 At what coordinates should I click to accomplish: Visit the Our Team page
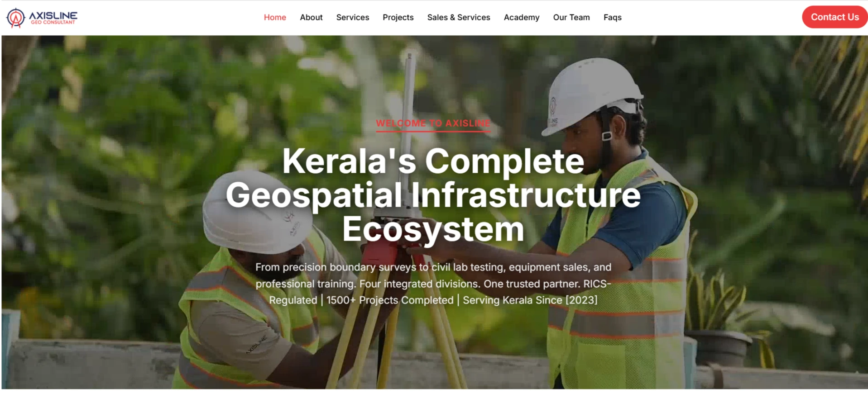571,17
